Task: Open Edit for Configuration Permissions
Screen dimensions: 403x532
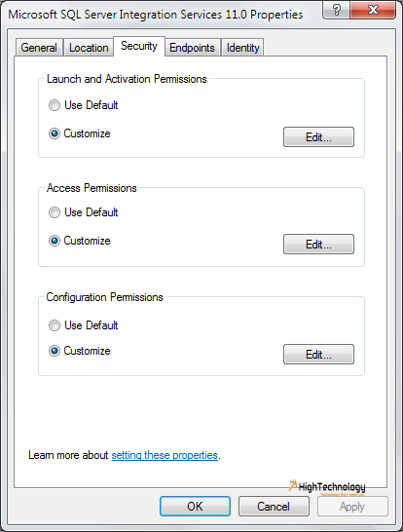Action: point(318,355)
